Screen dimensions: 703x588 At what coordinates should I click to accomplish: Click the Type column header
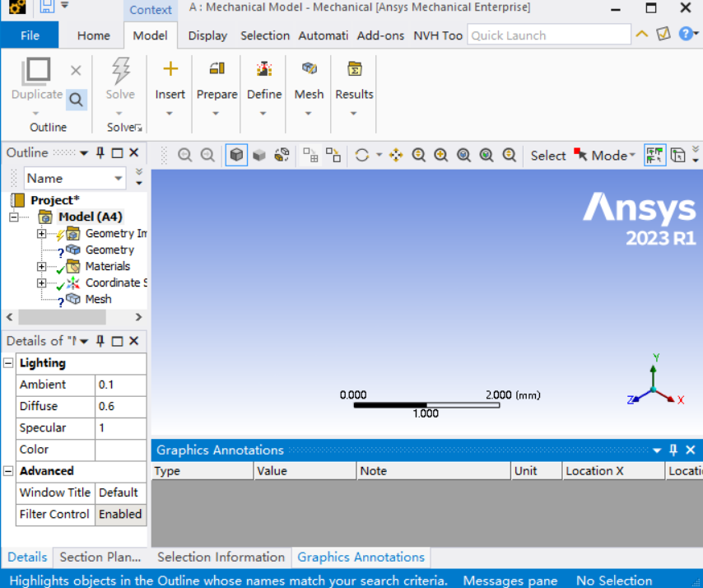click(203, 471)
